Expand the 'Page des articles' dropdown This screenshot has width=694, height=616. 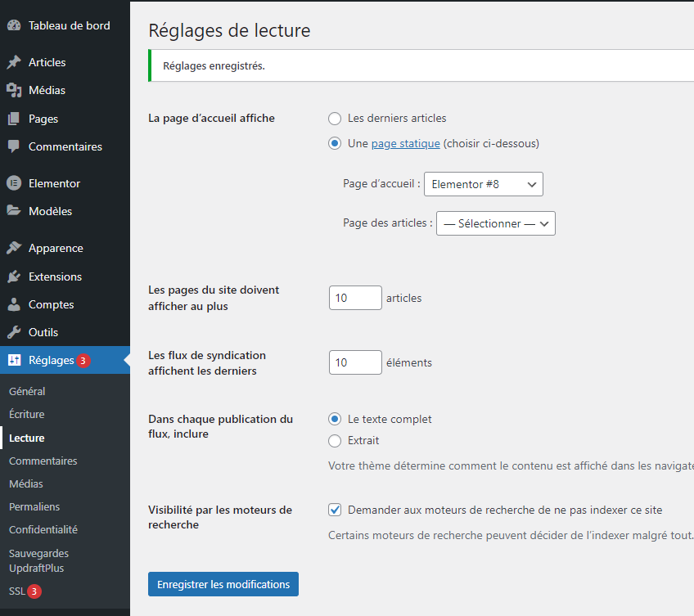[495, 223]
